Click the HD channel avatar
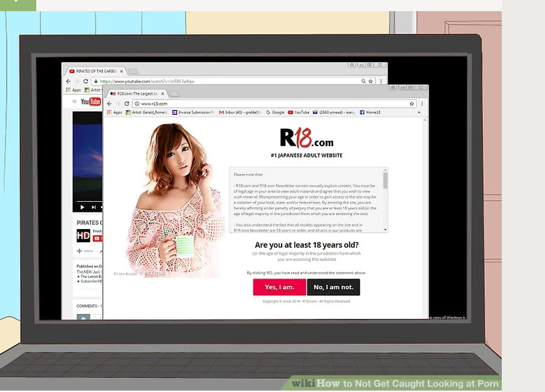The height and width of the screenshot is (392, 545). [x=84, y=236]
